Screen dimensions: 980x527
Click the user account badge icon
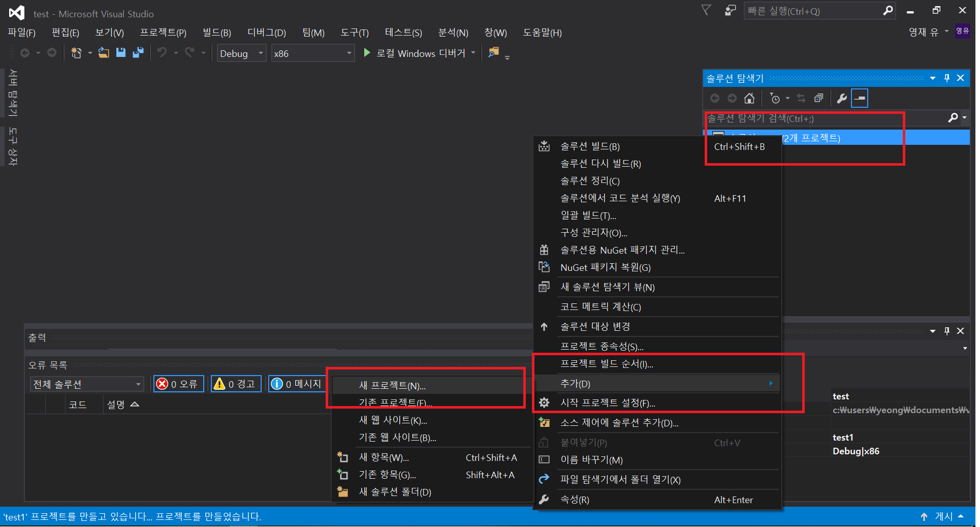click(962, 31)
